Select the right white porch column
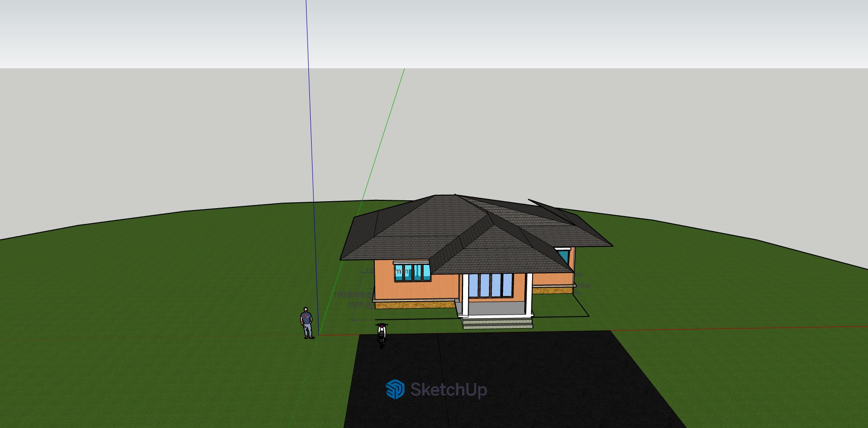The height and width of the screenshot is (428, 868). tap(529, 294)
